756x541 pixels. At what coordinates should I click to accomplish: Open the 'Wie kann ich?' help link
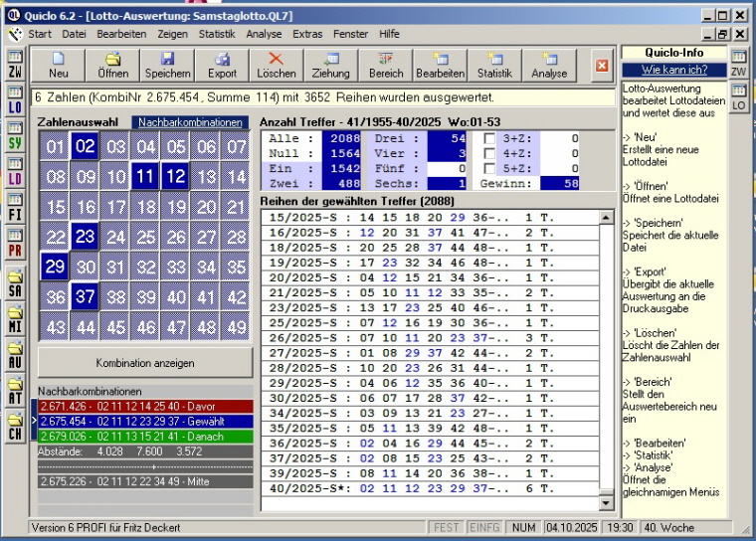tap(673, 70)
